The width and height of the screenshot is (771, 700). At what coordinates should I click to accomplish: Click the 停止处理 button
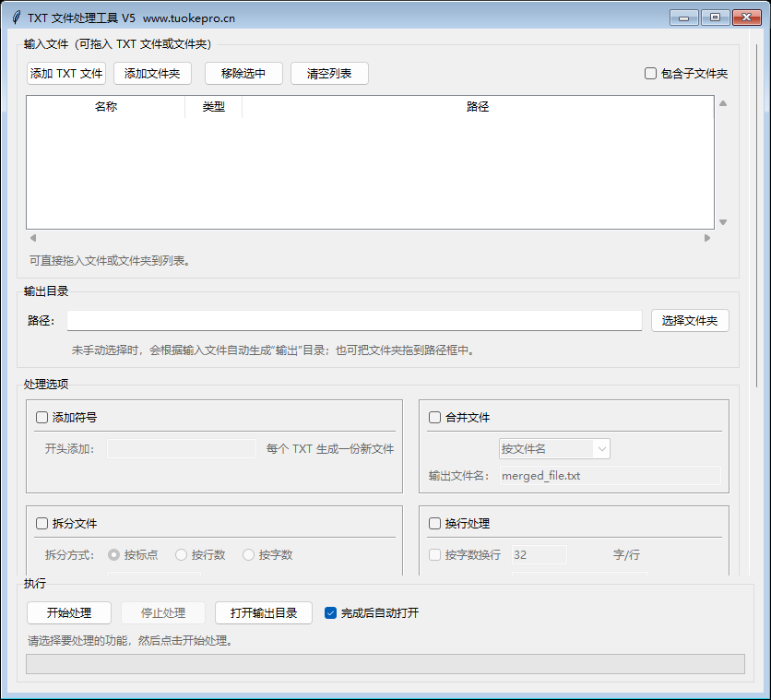pos(163,613)
